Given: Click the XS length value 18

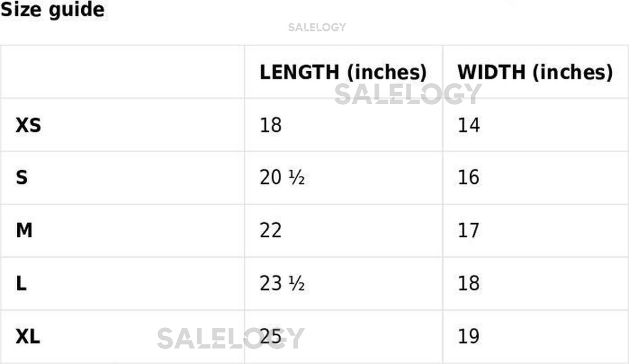Looking at the screenshot, I should tap(270, 126).
